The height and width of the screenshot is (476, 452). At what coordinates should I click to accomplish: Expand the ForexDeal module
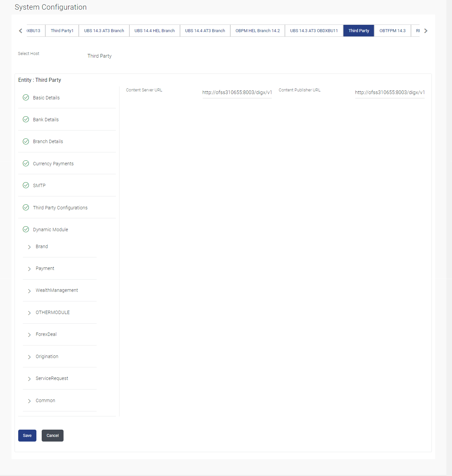(x=29, y=335)
